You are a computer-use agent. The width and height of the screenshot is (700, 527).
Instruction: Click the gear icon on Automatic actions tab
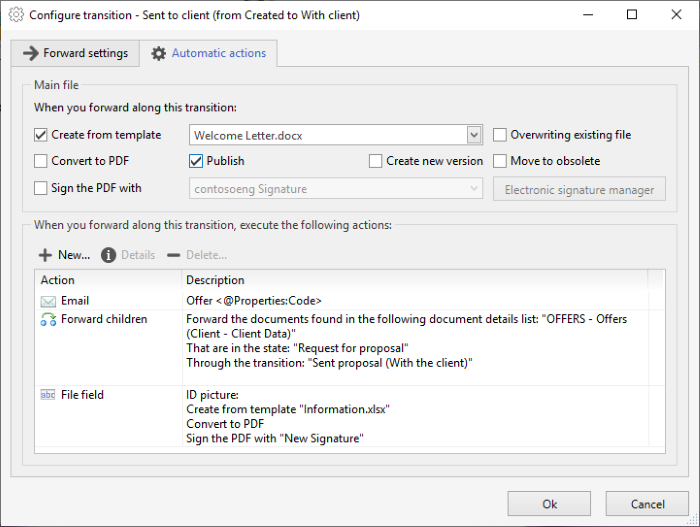coord(158,54)
